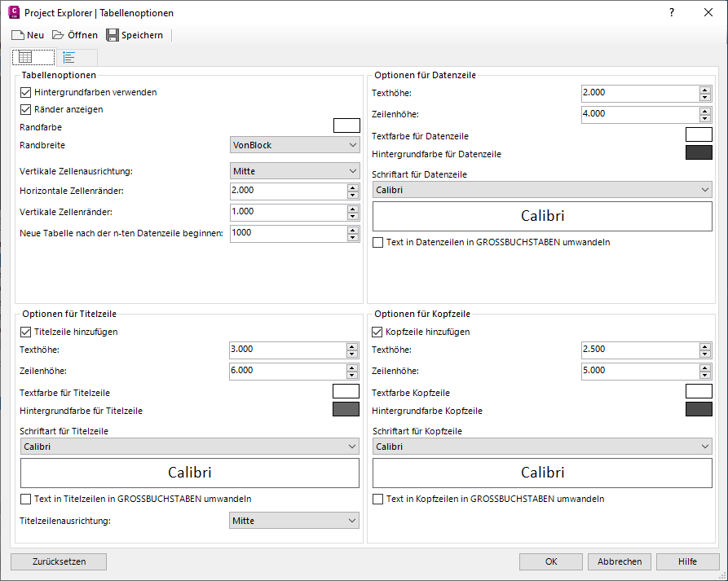Click the Speichern floppy disk icon
The image size is (728, 581).
point(113,35)
